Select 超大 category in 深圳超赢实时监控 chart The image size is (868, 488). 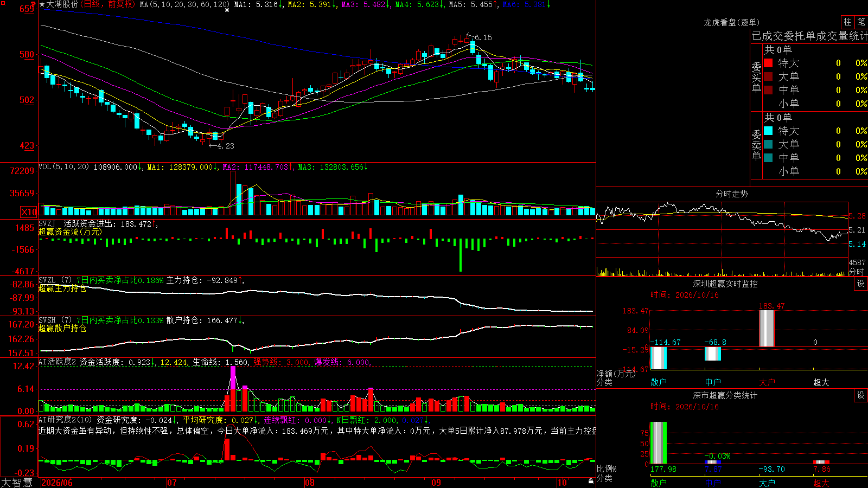[821, 382]
